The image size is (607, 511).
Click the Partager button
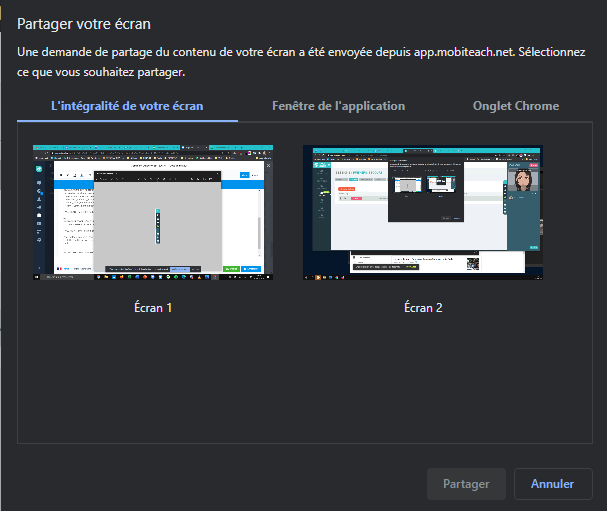click(x=466, y=484)
